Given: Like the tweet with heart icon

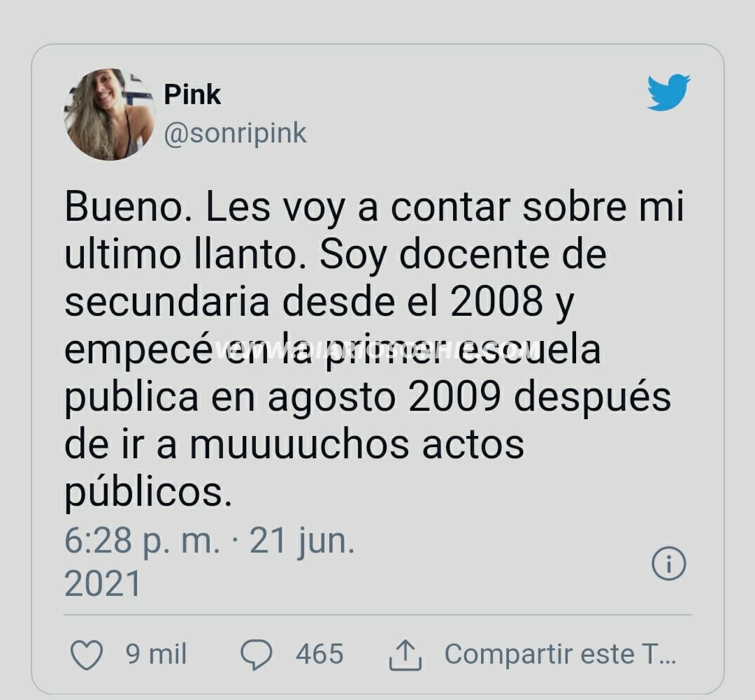Looking at the screenshot, I should coord(87,655).
